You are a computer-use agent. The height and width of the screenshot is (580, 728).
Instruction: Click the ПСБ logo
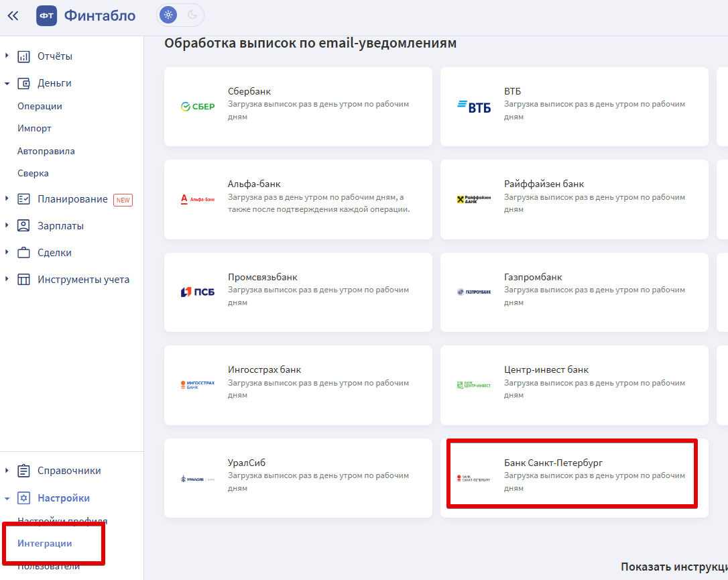[198, 292]
